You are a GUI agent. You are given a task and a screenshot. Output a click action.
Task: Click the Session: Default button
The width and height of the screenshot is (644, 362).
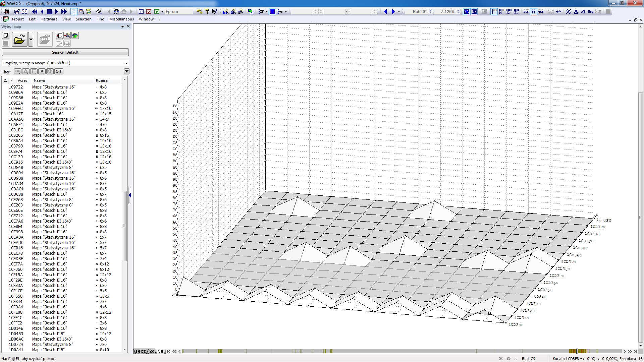coord(65,52)
